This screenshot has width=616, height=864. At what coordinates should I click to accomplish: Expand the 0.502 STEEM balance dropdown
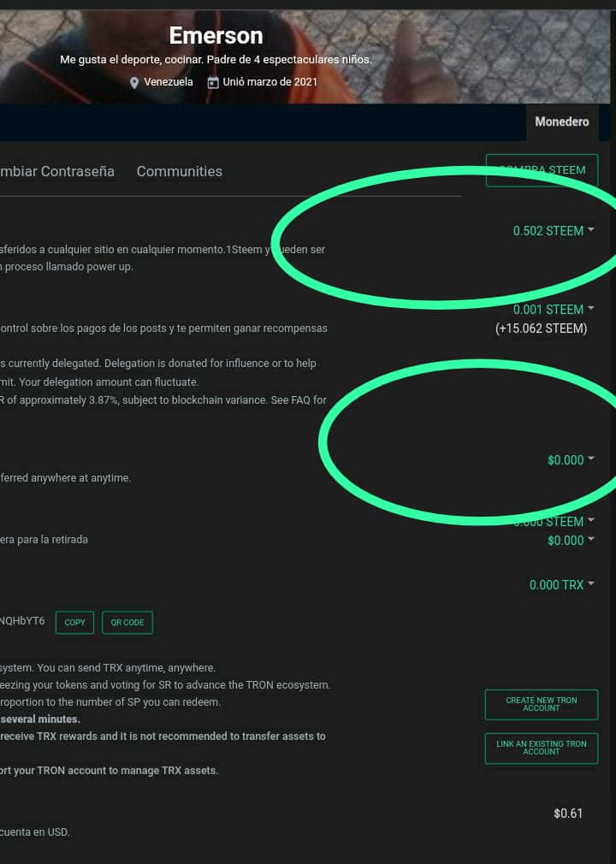click(554, 231)
